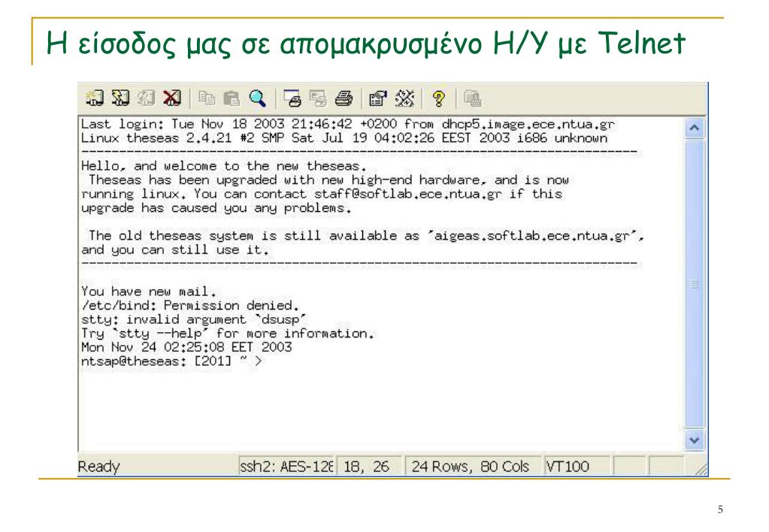Image resolution: width=769 pixels, height=532 pixels.
Task: Open Find with the magnifying glass icon
Action: [258, 98]
